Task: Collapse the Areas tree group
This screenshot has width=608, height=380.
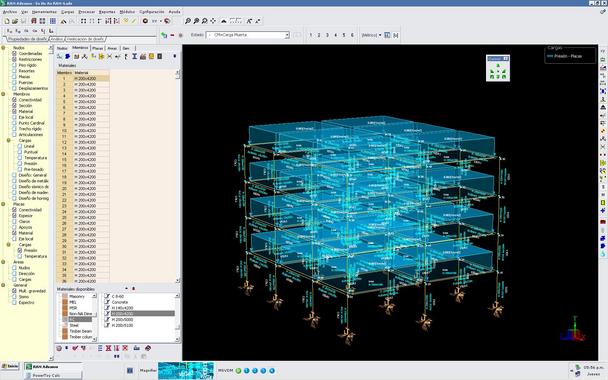Action: 3,262
